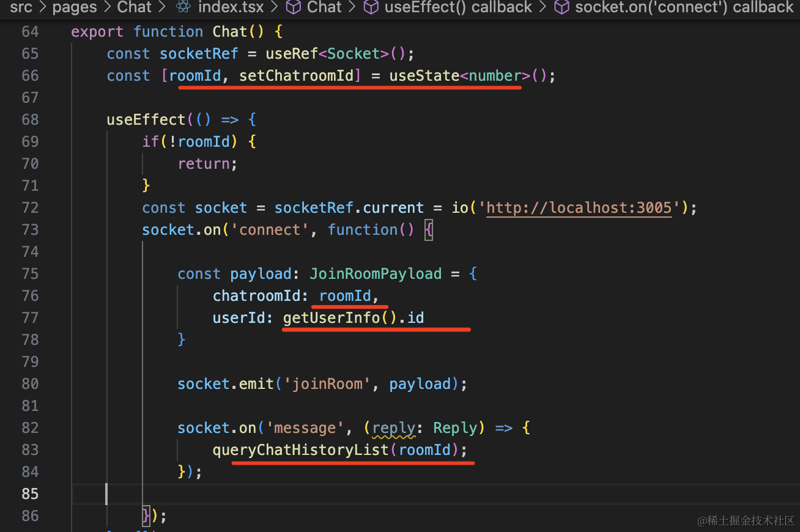
Task: Open the Chat folder breadcrumb after pages
Action: (x=134, y=7)
